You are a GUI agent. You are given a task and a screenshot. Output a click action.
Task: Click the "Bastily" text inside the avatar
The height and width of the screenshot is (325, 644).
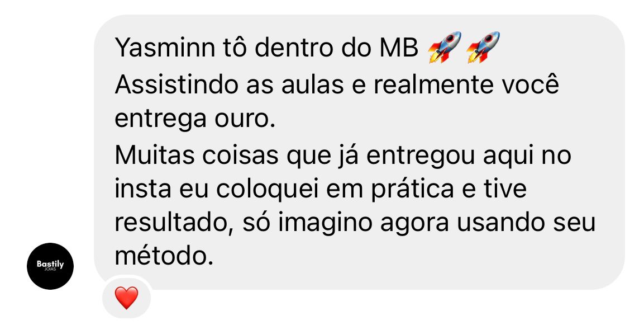click(x=50, y=264)
